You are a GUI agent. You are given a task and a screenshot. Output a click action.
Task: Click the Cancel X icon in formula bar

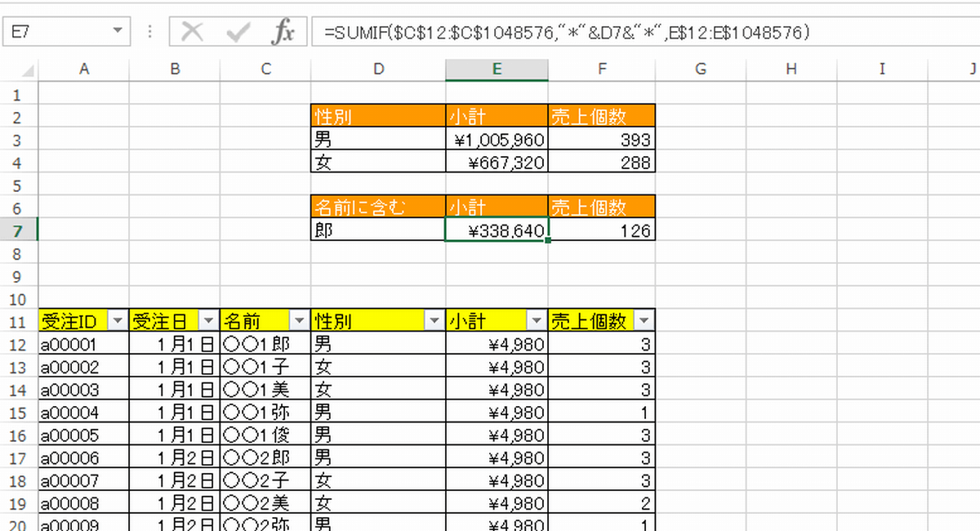[193, 33]
